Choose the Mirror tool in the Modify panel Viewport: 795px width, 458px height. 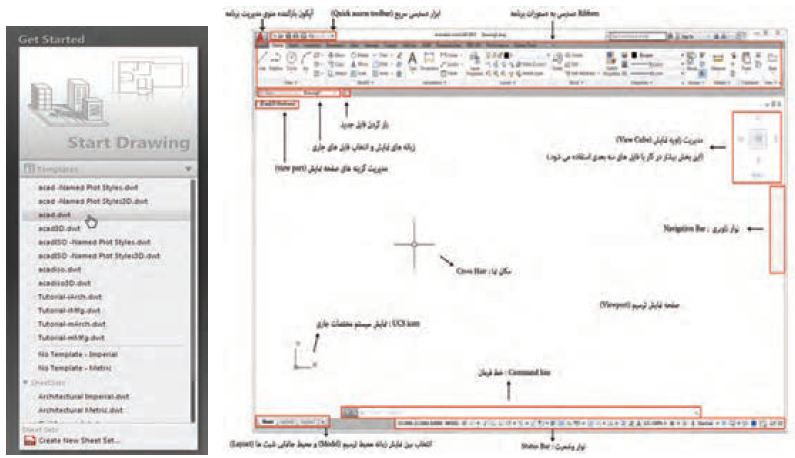359,64
